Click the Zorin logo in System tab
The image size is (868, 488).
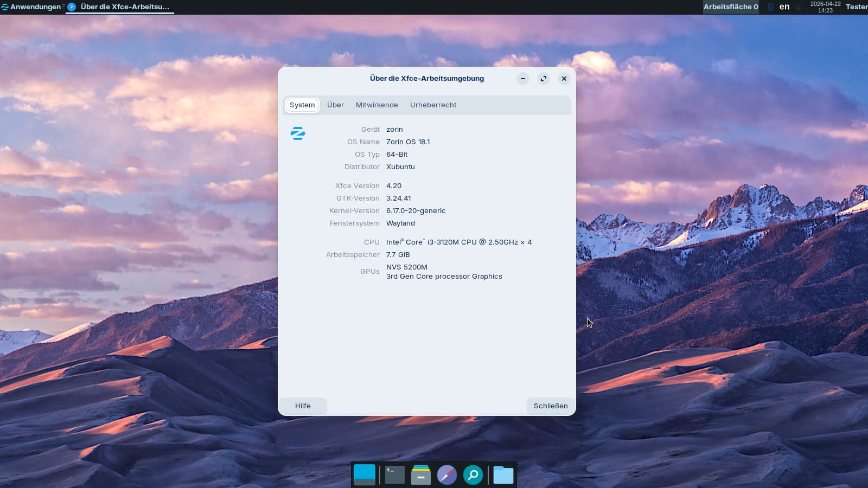coord(298,133)
